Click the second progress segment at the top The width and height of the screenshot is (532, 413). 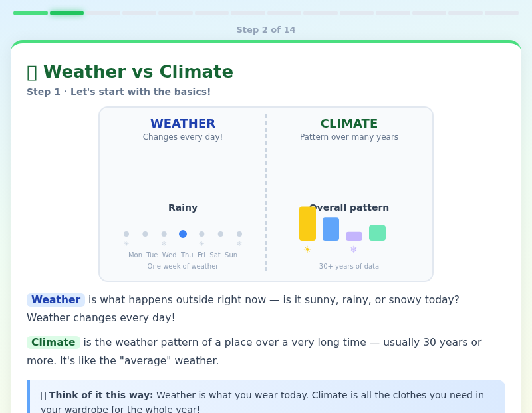click(66, 13)
